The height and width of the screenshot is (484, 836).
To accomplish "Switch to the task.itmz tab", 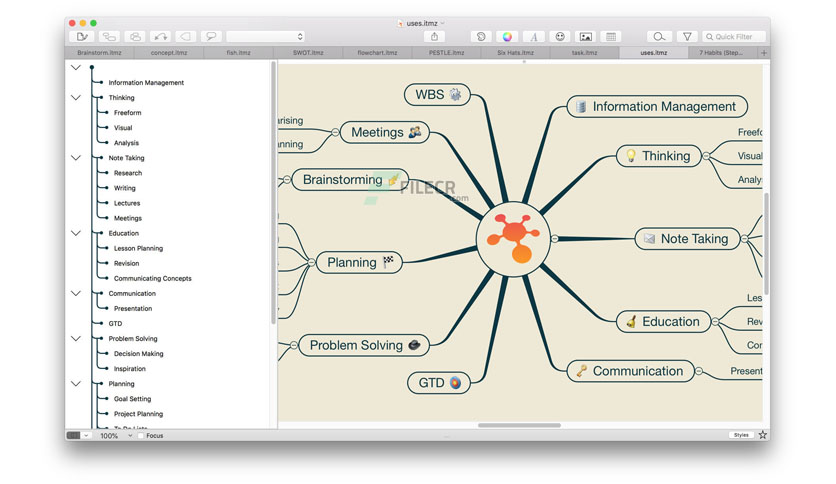I will tap(584, 52).
